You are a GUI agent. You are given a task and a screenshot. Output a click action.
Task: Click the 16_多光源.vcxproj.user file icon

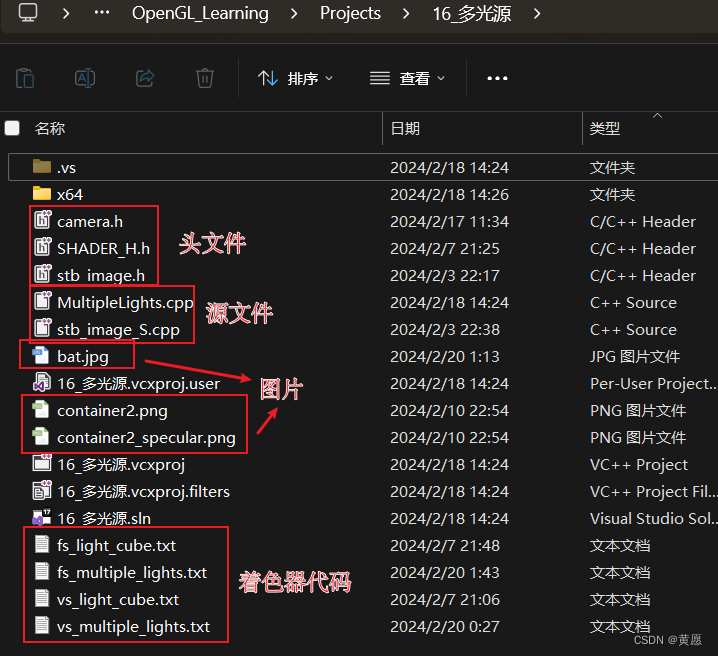click(x=42, y=383)
